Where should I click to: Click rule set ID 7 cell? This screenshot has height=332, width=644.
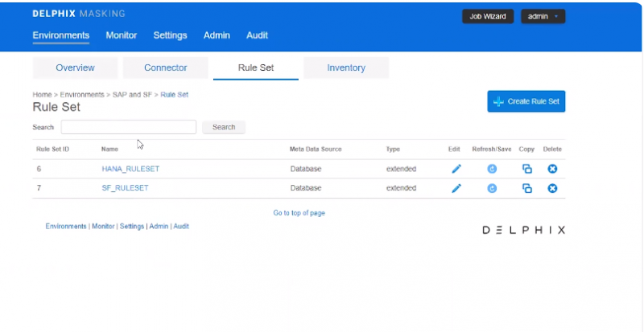tap(39, 188)
